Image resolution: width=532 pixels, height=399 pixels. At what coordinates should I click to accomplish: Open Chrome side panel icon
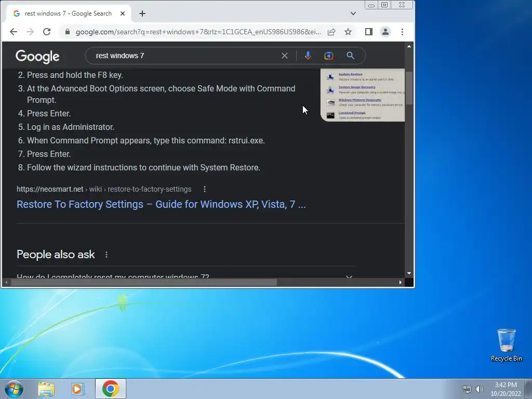coord(369,32)
